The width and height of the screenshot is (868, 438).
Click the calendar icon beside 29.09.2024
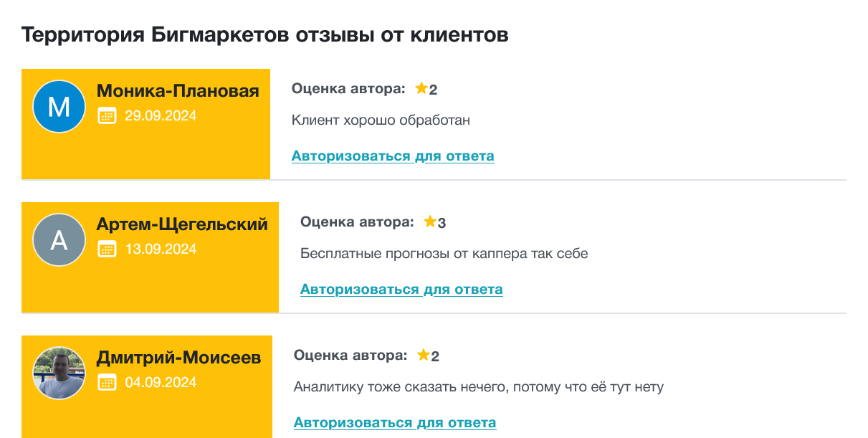coord(107,115)
